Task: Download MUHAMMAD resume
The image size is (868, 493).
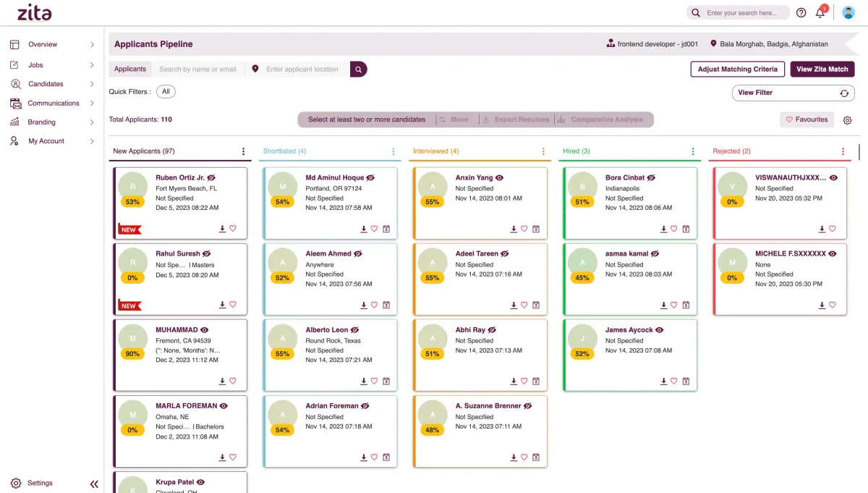Action: [223, 381]
